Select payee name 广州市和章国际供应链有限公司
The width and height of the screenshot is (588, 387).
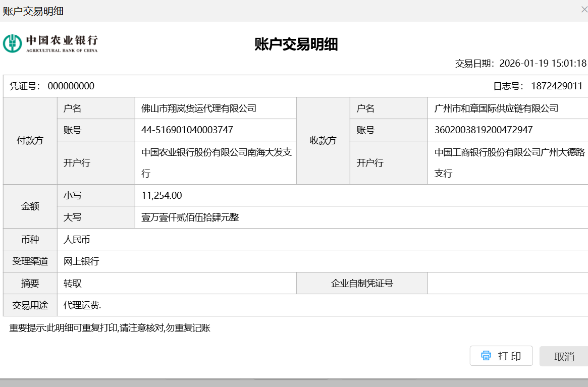496,108
